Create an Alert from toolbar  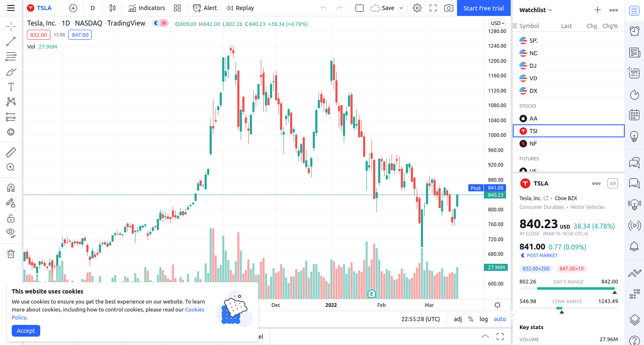click(x=205, y=8)
